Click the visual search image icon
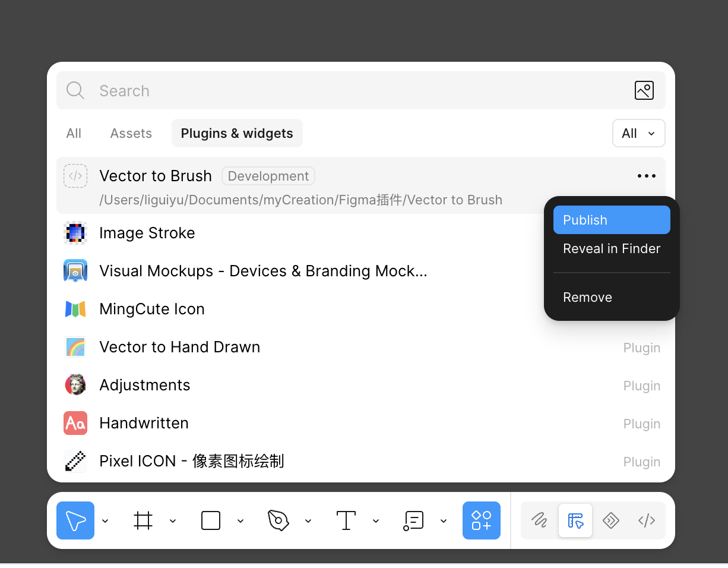Screen dimensions: 728x568 tap(644, 90)
